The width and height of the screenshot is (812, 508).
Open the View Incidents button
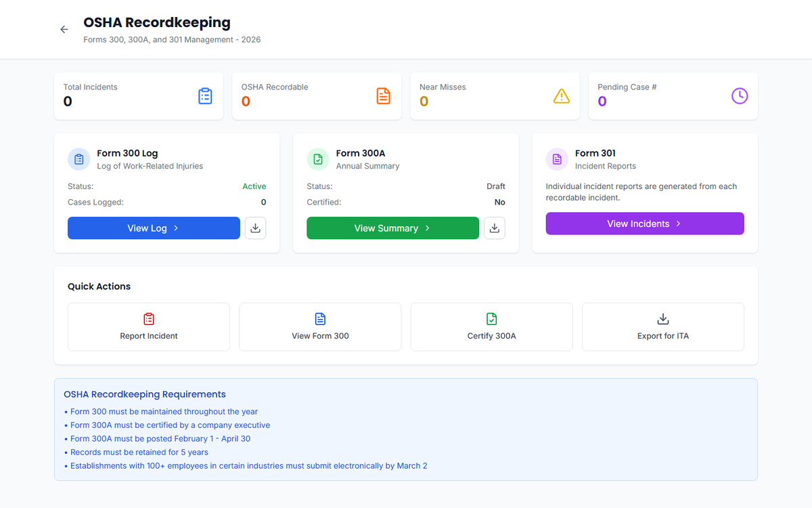(x=645, y=224)
